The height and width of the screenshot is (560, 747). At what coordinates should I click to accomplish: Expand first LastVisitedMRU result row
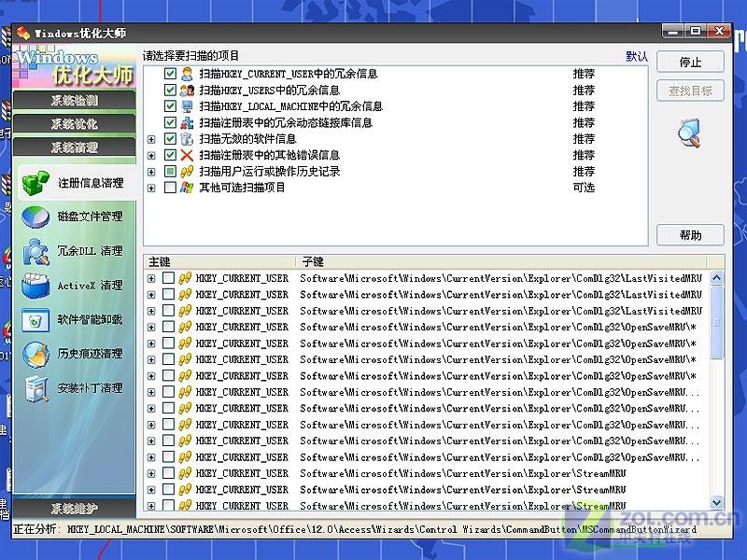[x=151, y=278]
